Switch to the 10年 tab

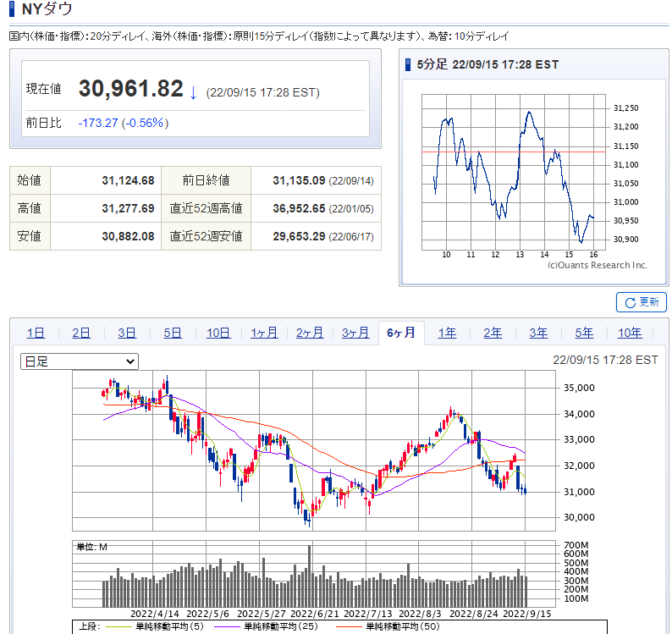click(630, 333)
